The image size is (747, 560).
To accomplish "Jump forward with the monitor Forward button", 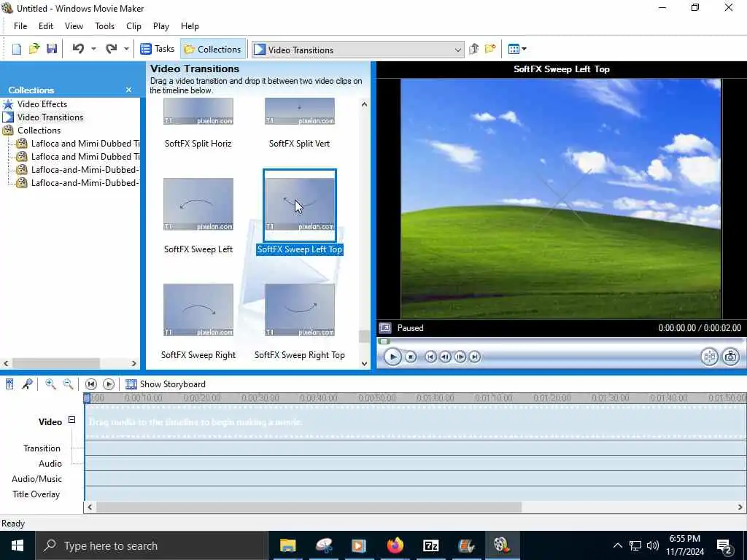I will 475,357.
